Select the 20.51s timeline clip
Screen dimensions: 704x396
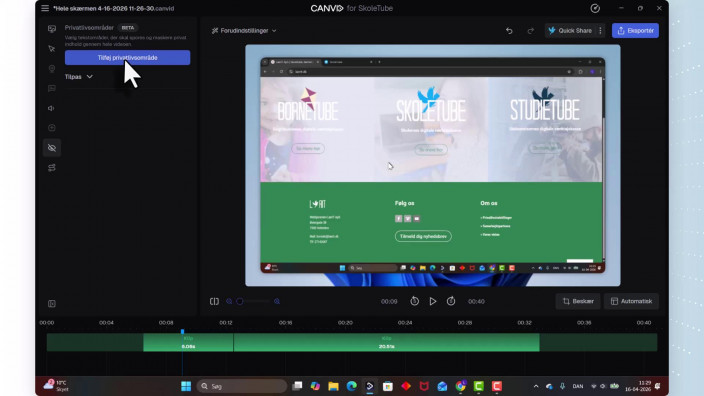pos(387,343)
